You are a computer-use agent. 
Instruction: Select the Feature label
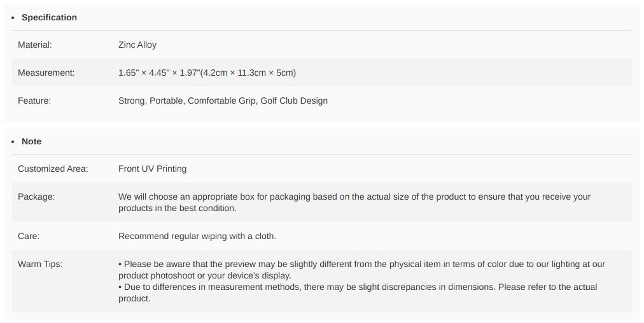pos(34,100)
